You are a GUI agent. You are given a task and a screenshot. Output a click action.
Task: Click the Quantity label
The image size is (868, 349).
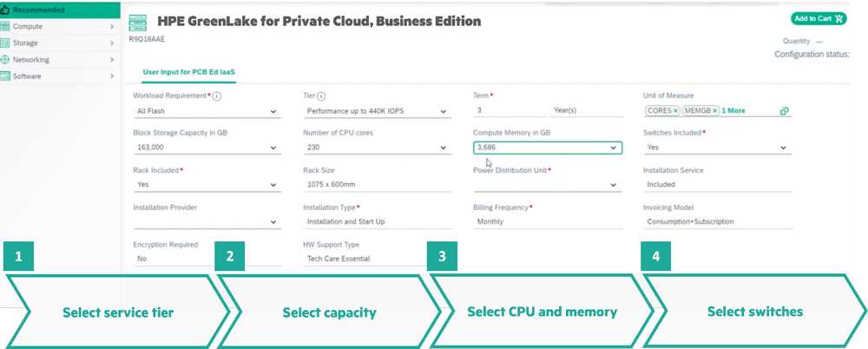point(796,41)
